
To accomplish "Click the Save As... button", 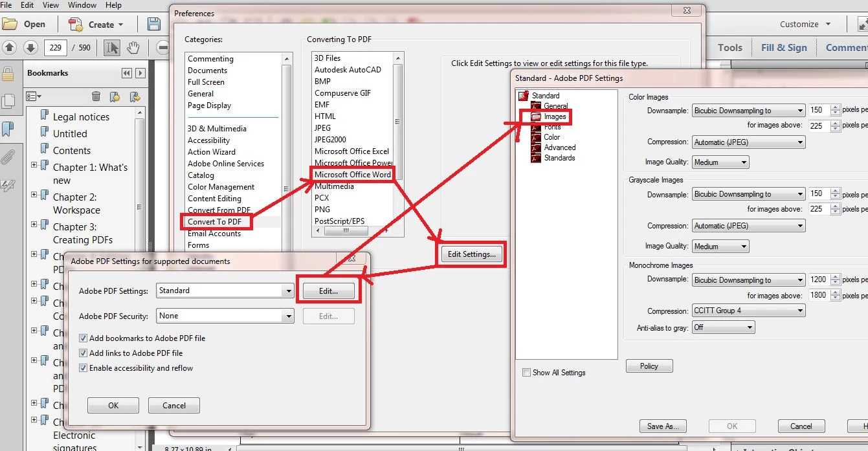I will point(663,426).
